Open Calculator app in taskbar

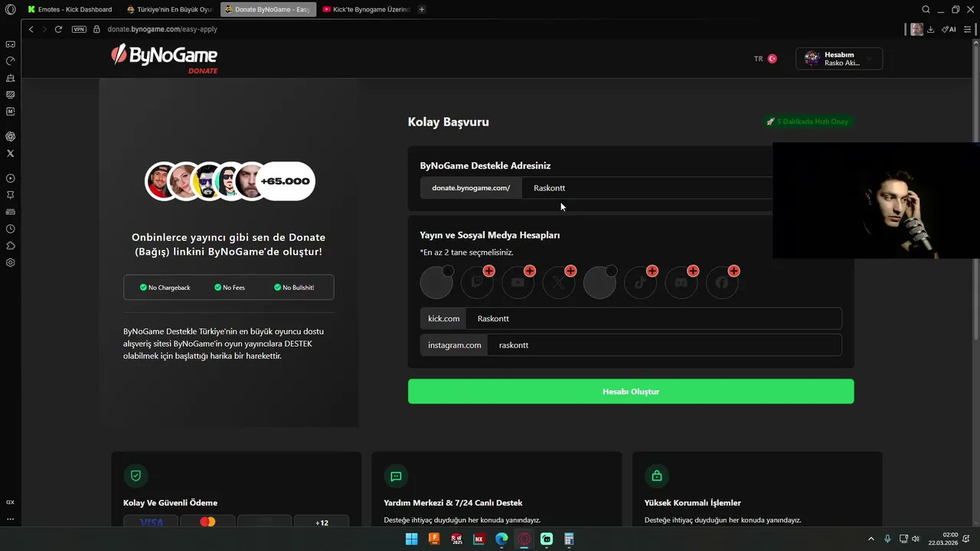point(569,539)
